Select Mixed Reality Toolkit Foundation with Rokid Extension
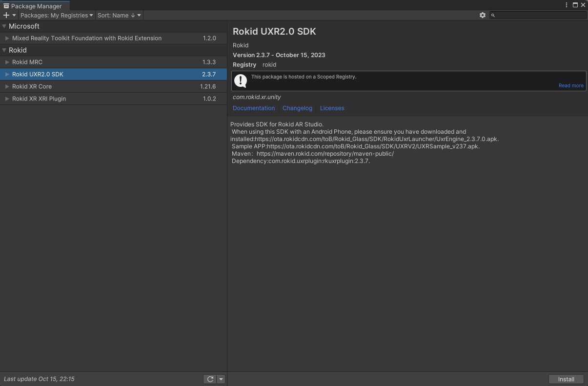 click(113, 38)
